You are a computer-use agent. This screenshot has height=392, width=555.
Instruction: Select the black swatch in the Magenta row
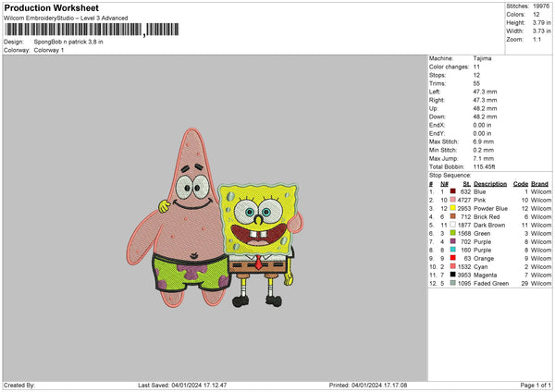[452, 275]
